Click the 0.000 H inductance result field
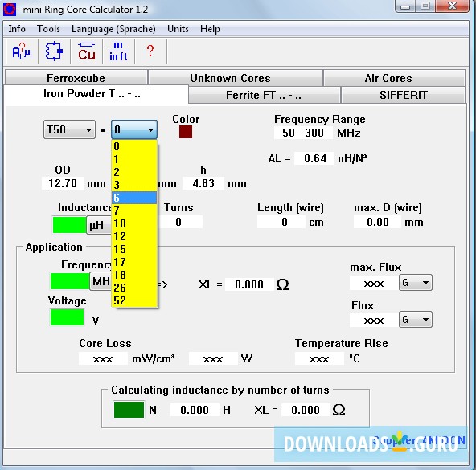476x470 pixels. [195, 410]
